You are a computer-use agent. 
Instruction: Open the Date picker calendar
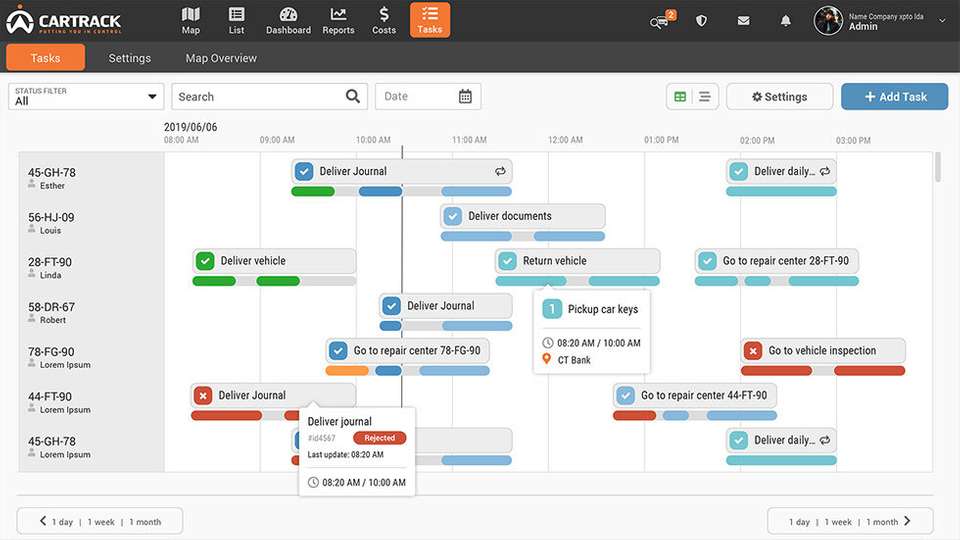click(x=465, y=97)
